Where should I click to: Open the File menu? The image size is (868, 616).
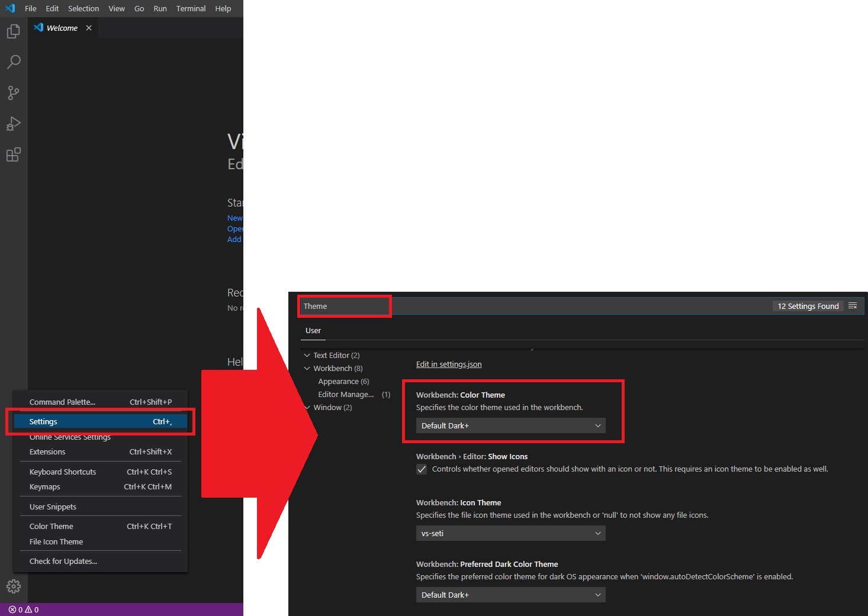tap(31, 8)
